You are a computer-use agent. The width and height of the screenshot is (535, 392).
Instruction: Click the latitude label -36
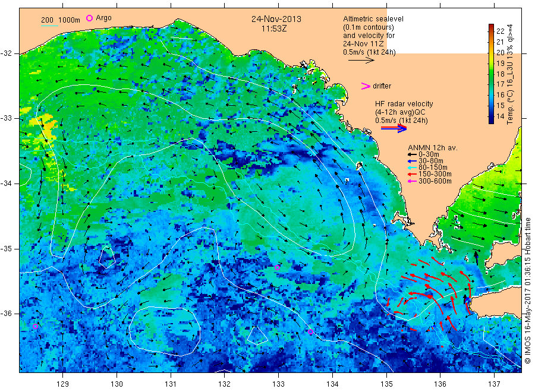coord(7,313)
